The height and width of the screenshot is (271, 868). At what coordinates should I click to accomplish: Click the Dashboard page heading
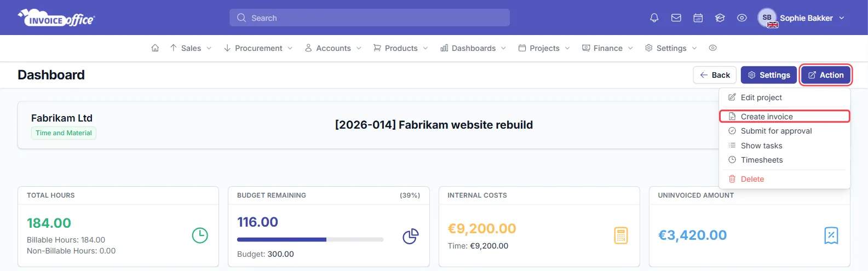51,75
